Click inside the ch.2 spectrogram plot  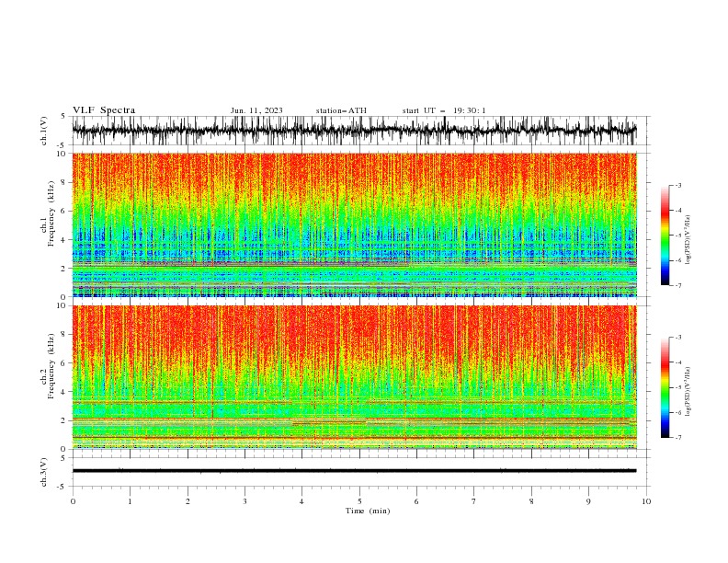coord(355,377)
